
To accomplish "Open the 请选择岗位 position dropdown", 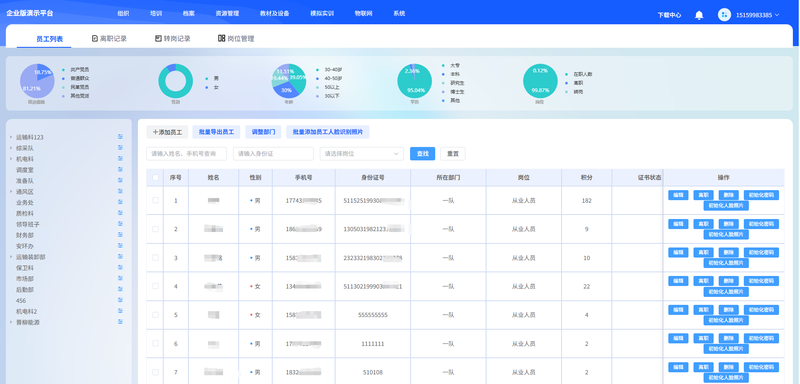I will (x=362, y=153).
